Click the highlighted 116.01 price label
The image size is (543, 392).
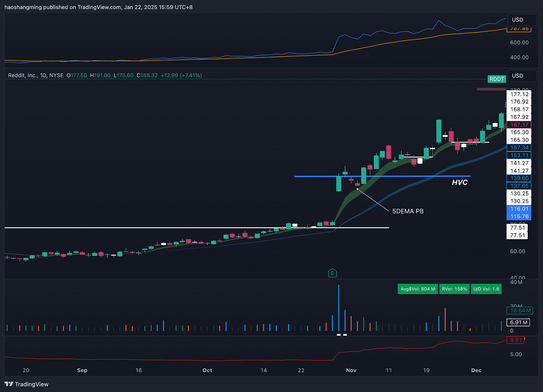[x=519, y=209]
